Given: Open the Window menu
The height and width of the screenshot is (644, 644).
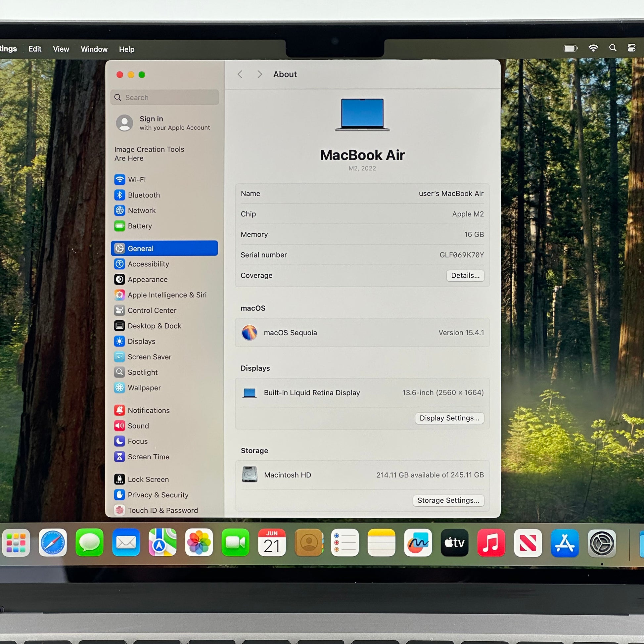Looking at the screenshot, I should (x=94, y=49).
